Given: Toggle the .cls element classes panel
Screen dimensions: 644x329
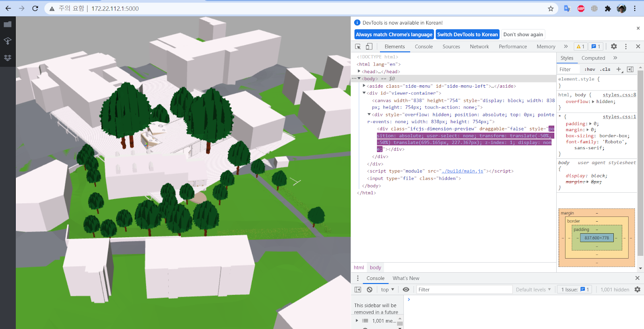Looking at the screenshot, I should click(x=605, y=70).
